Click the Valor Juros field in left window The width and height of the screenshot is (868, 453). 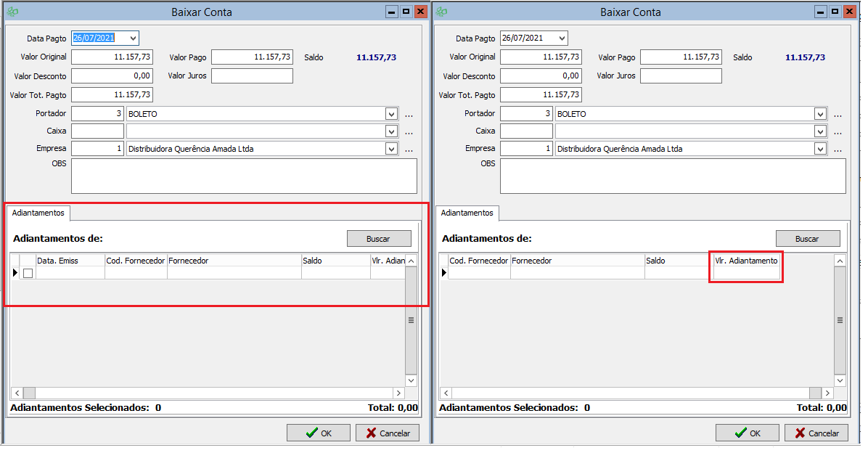coord(252,75)
